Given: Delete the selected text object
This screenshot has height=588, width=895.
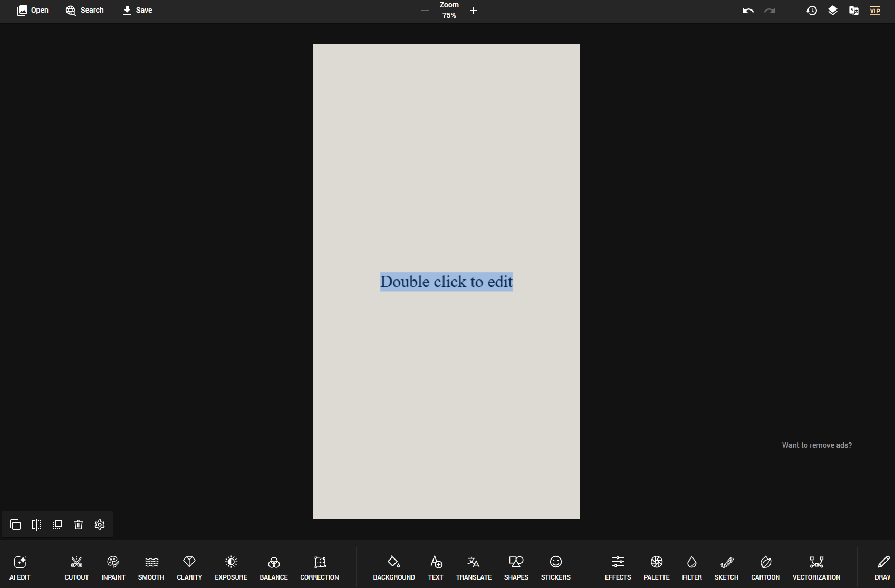Looking at the screenshot, I should click(x=79, y=525).
